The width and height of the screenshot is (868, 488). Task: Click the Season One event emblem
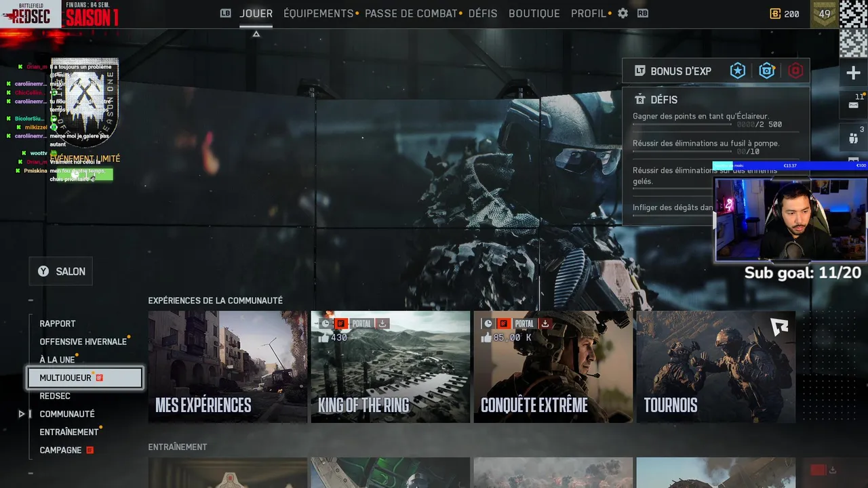85,102
